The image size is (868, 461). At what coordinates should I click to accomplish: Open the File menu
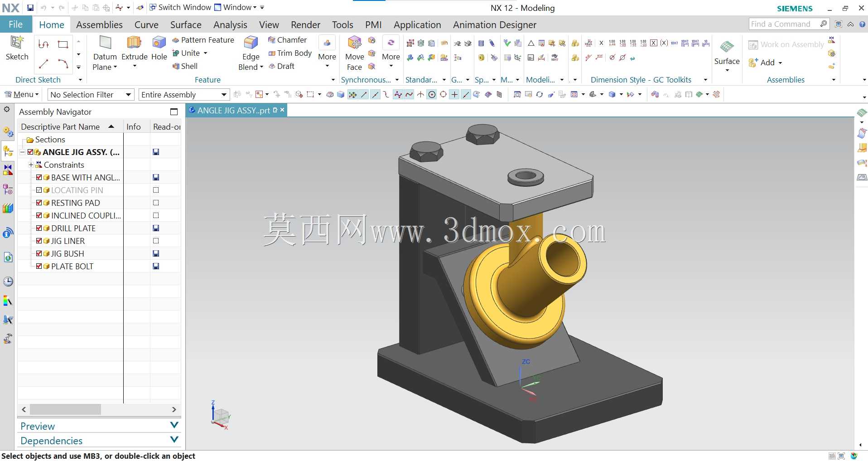point(15,24)
